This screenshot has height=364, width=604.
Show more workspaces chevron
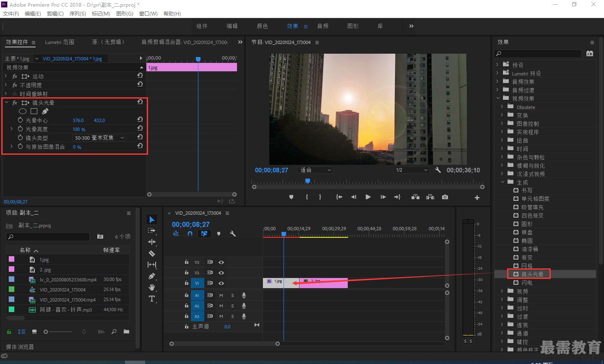(411, 26)
